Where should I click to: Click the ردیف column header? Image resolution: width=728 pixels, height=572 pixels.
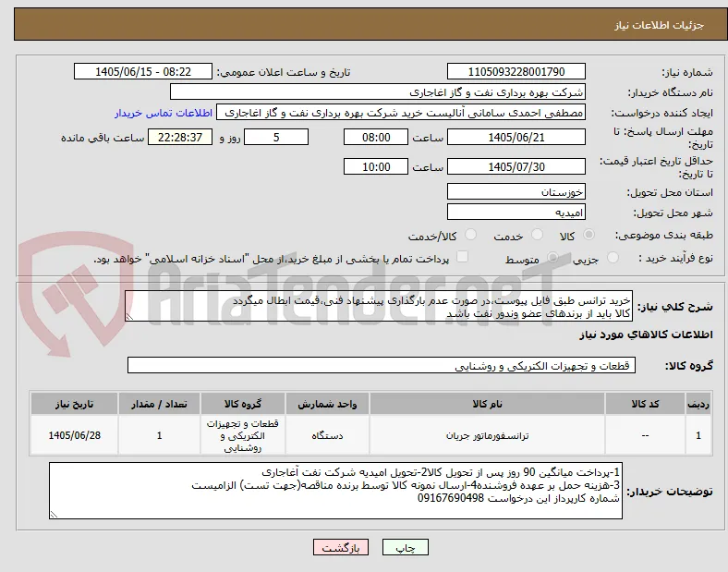tap(698, 404)
